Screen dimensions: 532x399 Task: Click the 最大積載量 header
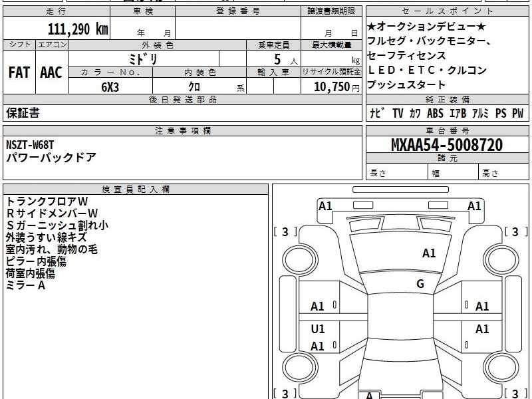click(x=331, y=45)
